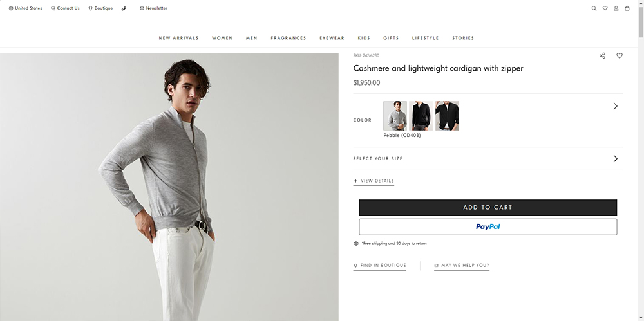644x321 pixels.
Task: Add cardigan to wishlist with heart toggle
Action: click(620, 56)
